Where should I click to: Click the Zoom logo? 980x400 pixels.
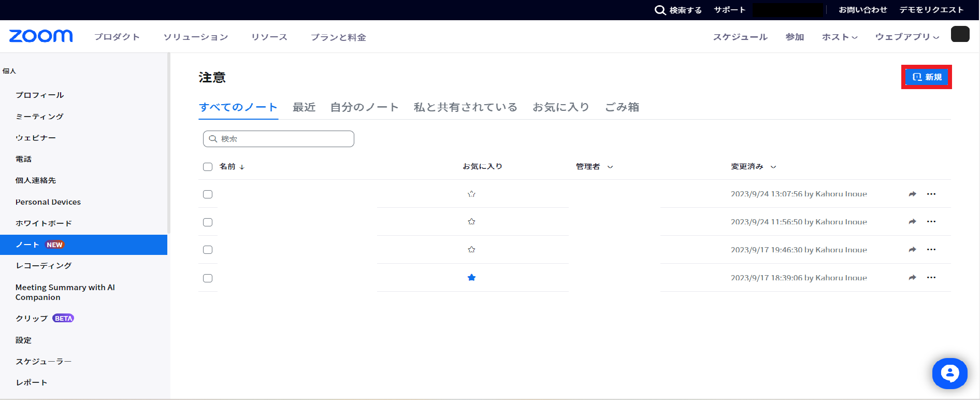click(x=41, y=36)
